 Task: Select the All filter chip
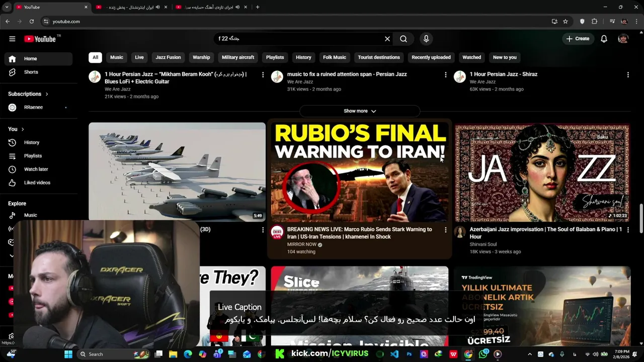tap(95, 57)
